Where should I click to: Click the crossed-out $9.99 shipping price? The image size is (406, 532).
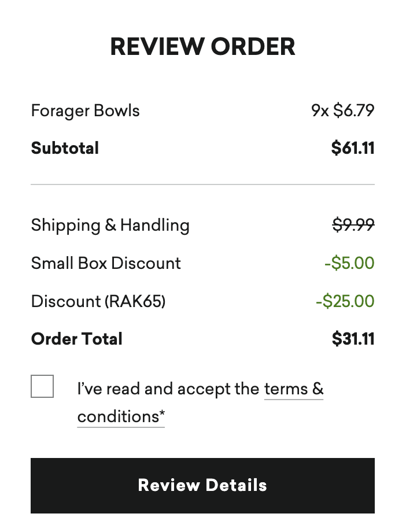click(353, 225)
